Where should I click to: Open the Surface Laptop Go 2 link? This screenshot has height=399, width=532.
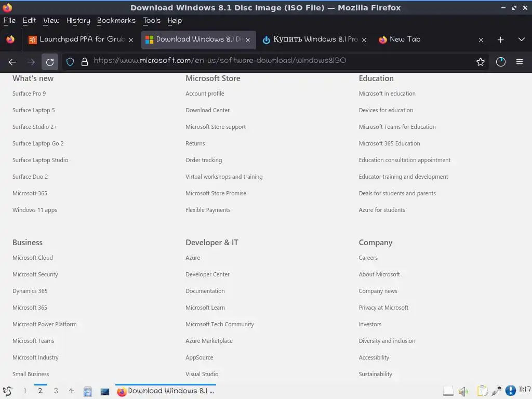38,143
